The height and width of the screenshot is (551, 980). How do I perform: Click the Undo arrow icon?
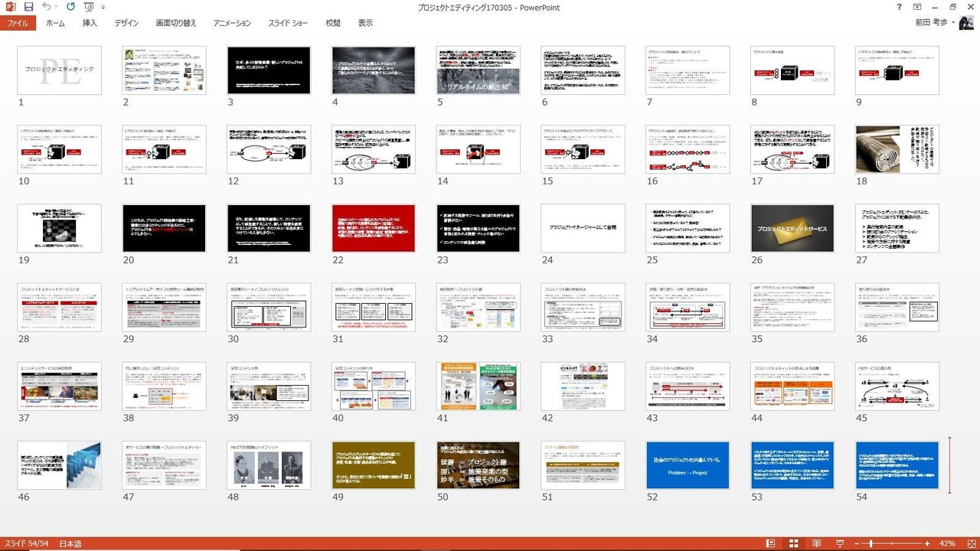(47, 7)
